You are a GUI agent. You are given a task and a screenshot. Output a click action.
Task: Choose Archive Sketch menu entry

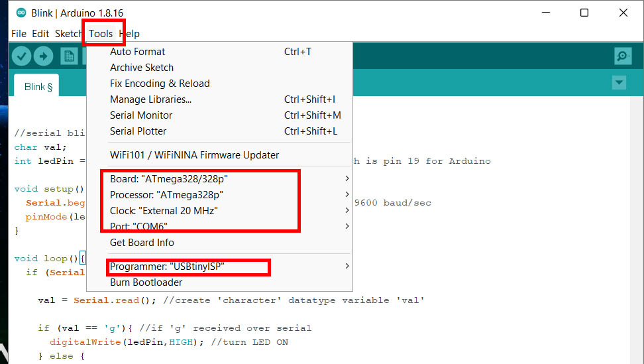tap(220, 68)
